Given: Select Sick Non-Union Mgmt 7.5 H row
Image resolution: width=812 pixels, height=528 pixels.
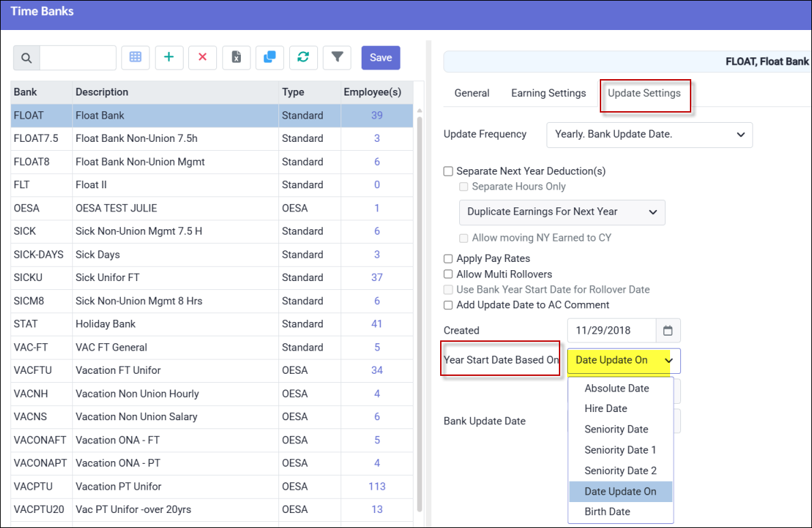Looking at the screenshot, I should [212, 231].
